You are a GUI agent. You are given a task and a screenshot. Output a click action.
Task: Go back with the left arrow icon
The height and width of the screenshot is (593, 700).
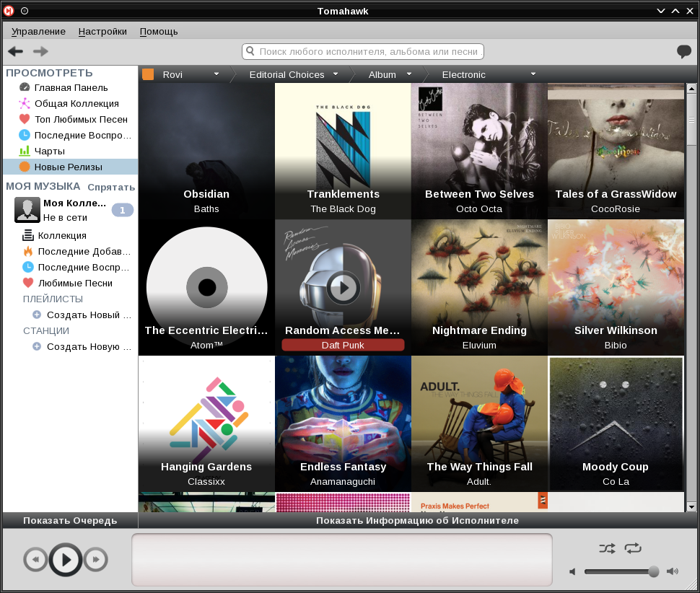[x=15, y=51]
